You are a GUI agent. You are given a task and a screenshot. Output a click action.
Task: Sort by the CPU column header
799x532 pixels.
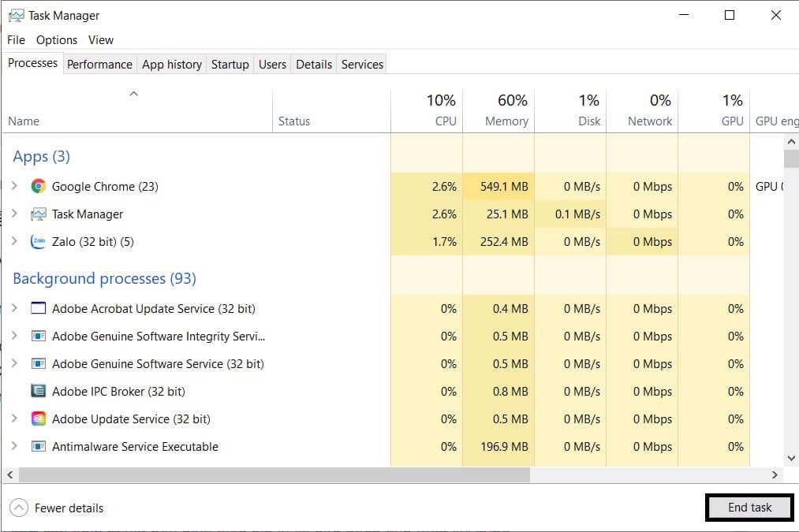point(427,110)
